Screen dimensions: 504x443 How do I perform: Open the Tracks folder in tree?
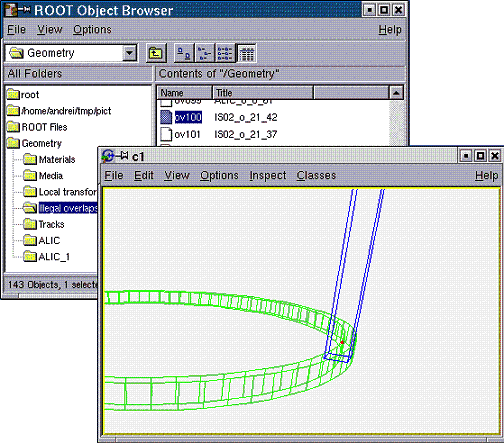[x=30, y=224]
